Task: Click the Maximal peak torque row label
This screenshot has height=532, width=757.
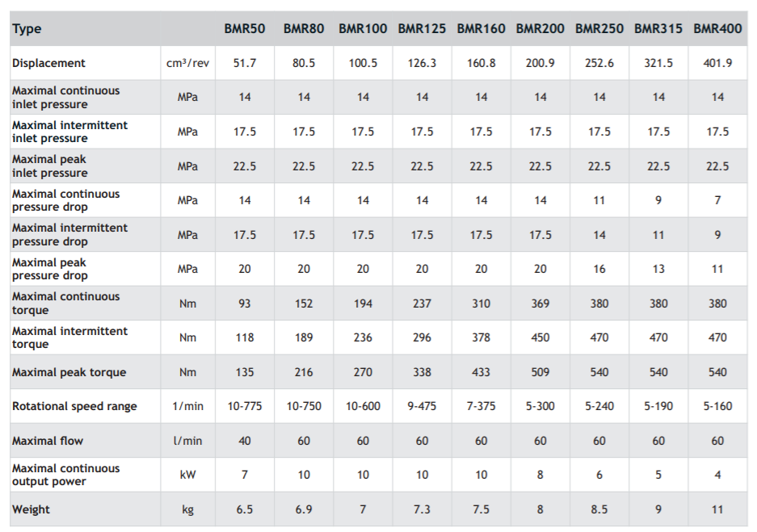Action: click(x=69, y=372)
